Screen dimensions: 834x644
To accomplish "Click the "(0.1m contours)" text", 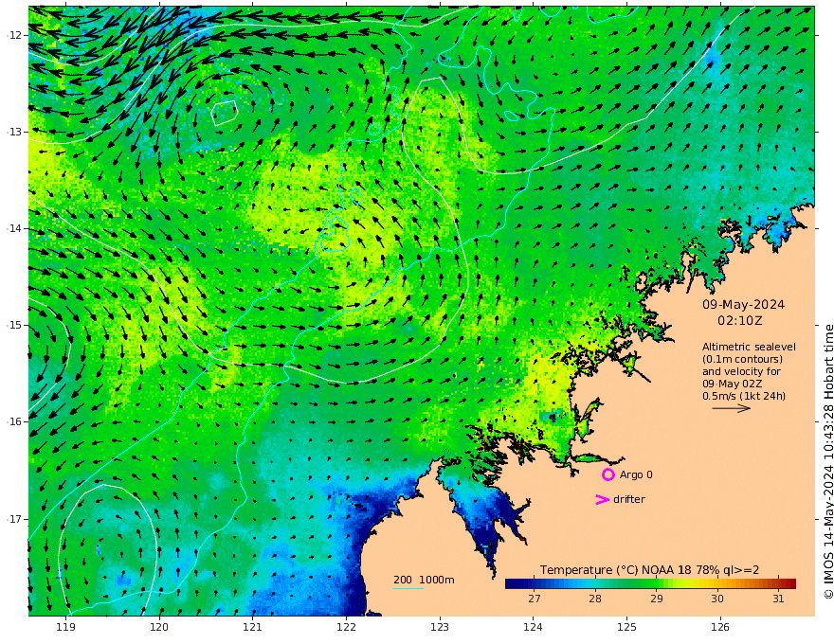I will tap(742, 359).
